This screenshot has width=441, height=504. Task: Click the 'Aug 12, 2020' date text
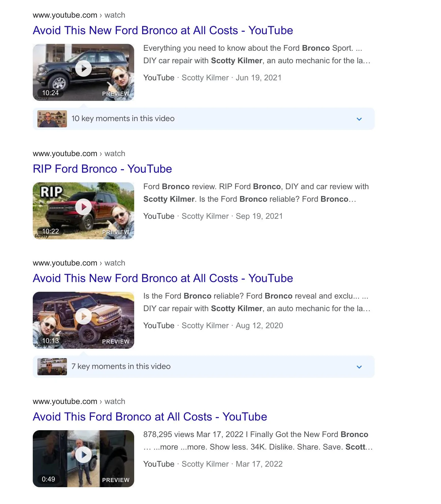point(260,326)
